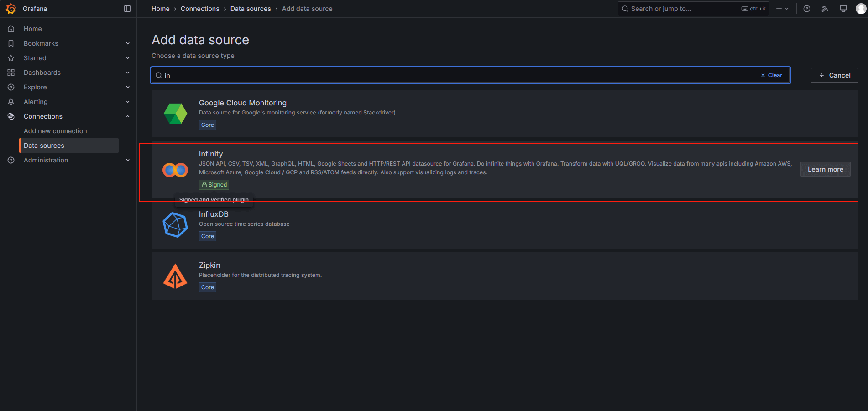Screen dimensions: 868x411
Task: Expand the Bookmarks section chevron
Action: [x=128, y=43]
